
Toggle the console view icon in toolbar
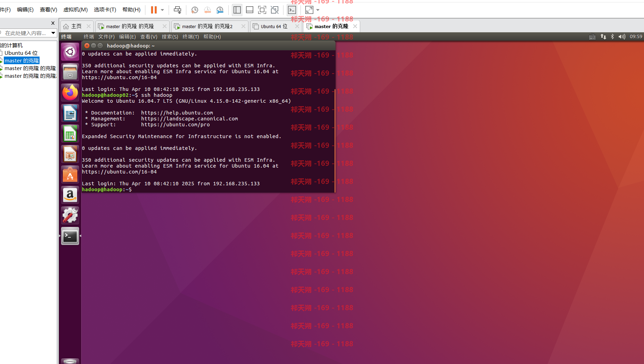pos(292,10)
